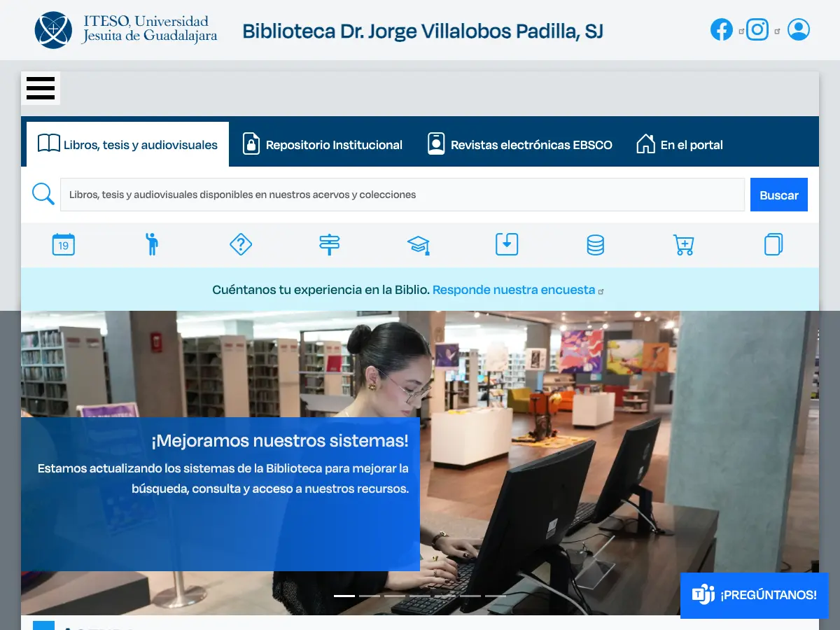Open the user account profile icon
This screenshot has width=840, height=630.
coord(799,29)
